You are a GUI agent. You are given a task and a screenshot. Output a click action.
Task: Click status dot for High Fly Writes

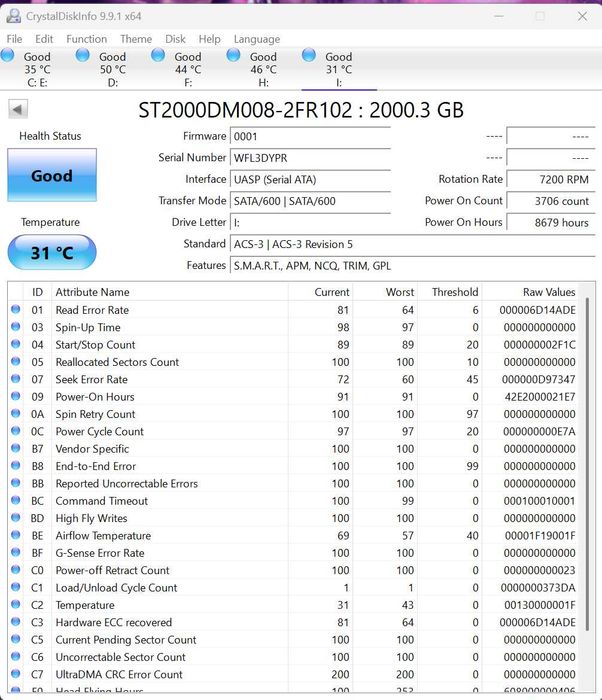click(16, 517)
